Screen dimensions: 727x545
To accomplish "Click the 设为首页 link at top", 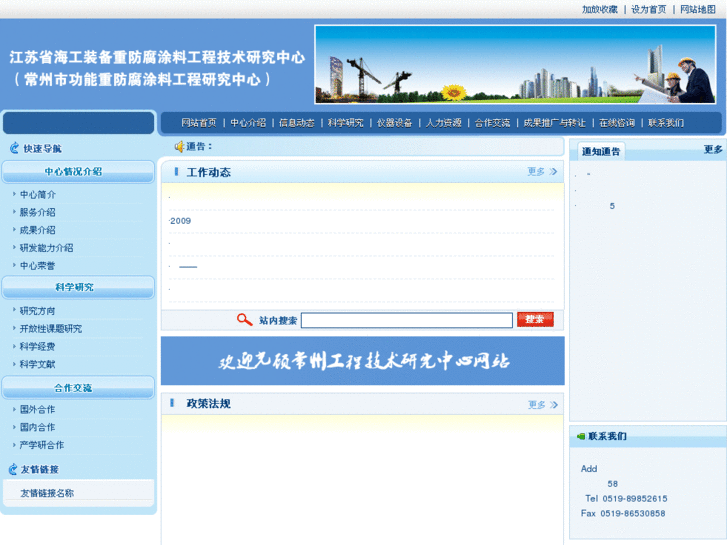I will 649,9.
